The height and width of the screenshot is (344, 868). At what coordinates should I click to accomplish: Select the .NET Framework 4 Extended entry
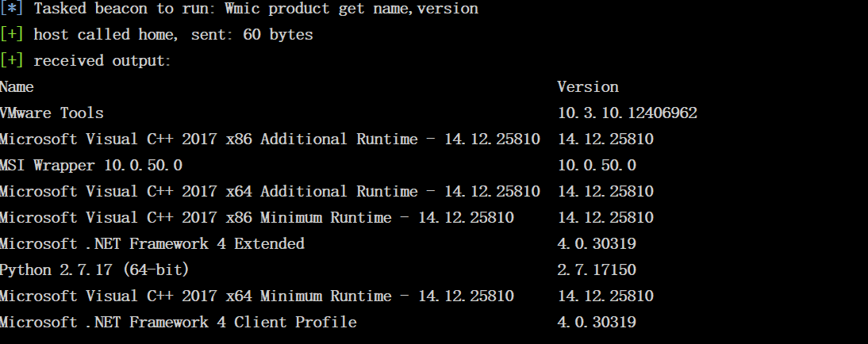pos(152,244)
